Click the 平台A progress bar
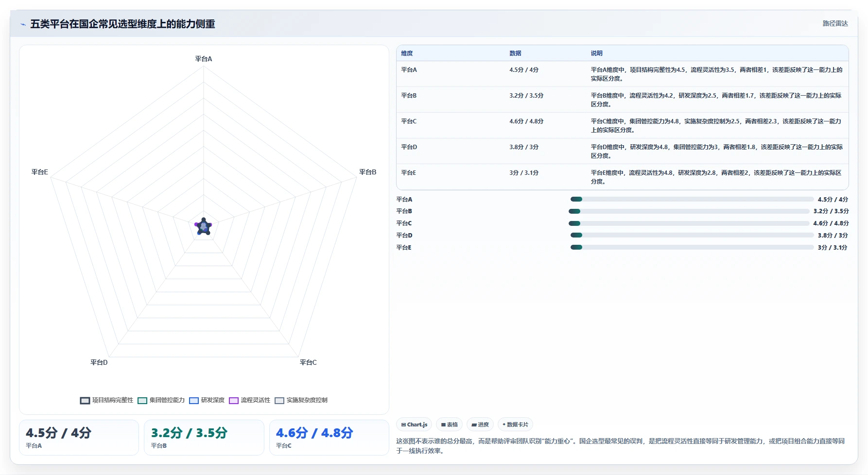The width and height of the screenshot is (868, 475). 692,199
